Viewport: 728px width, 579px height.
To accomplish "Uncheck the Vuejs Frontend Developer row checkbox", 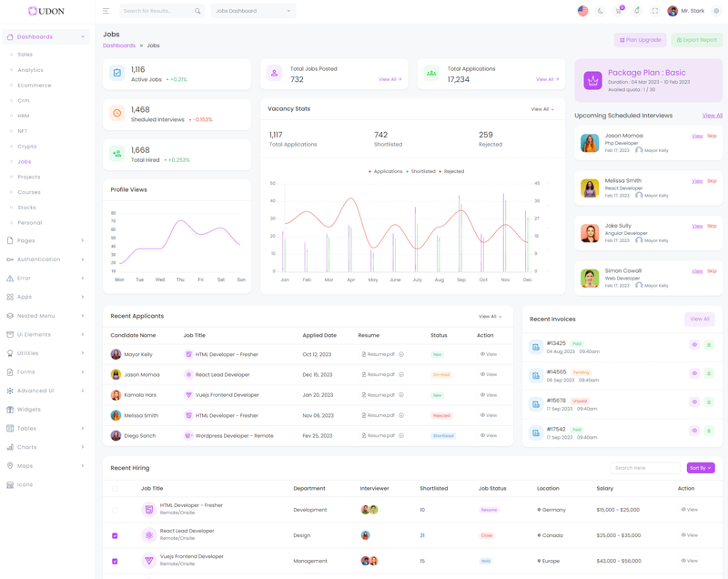I will 115,561.
